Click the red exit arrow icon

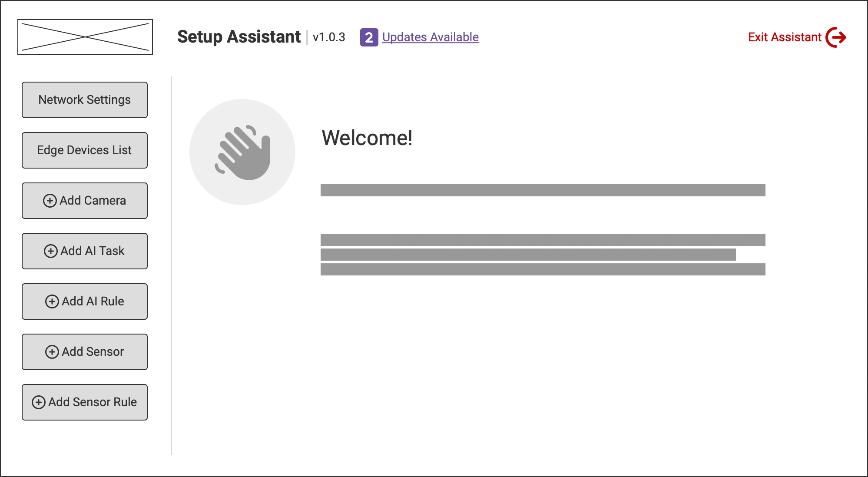(x=836, y=37)
